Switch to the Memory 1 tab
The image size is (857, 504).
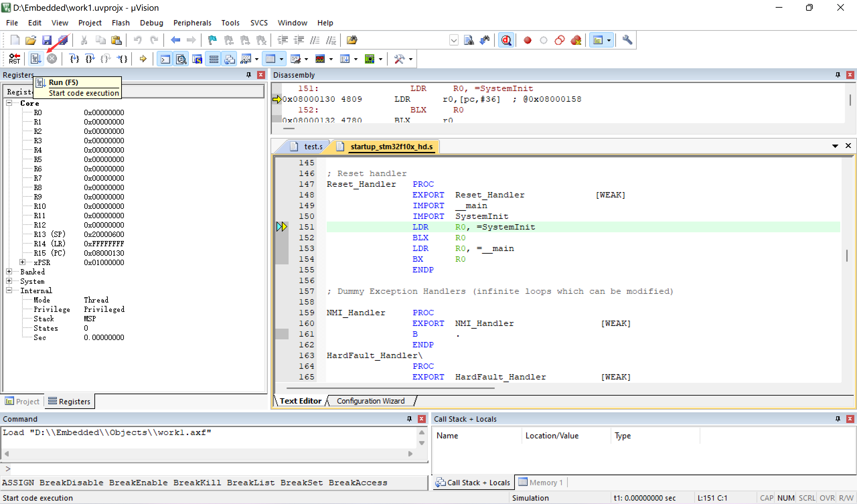coord(541,482)
